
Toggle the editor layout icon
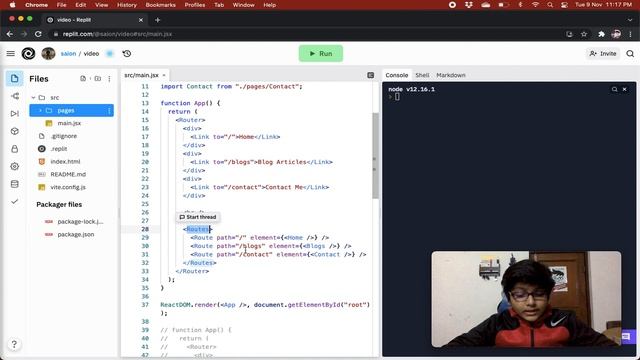(x=371, y=75)
